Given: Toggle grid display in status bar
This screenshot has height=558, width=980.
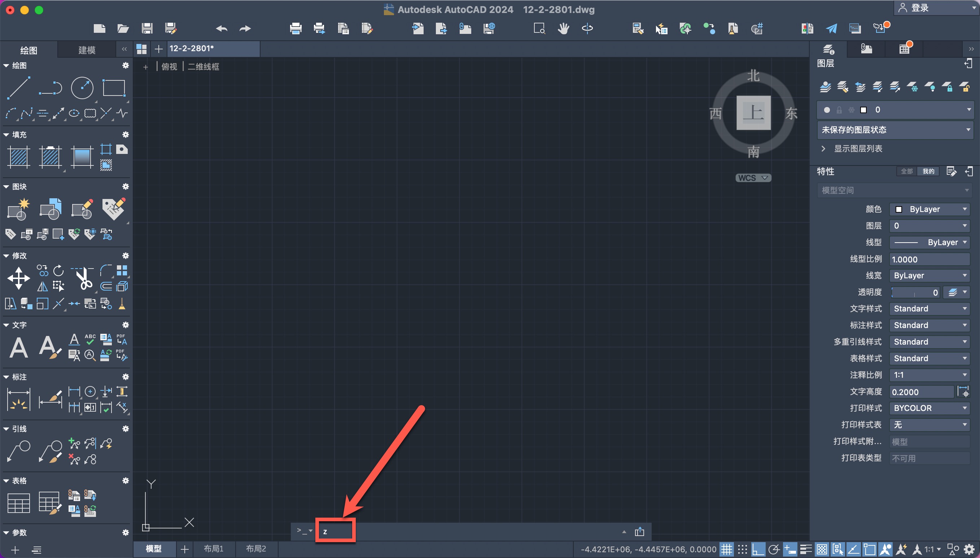Looking at the screenshot, I should (726, 549).
